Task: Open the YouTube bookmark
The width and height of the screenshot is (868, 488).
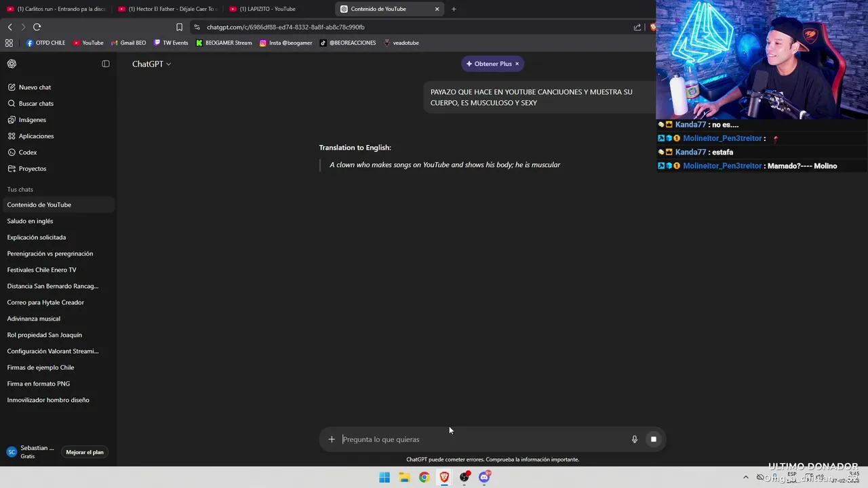Action: tap(88, 43)
